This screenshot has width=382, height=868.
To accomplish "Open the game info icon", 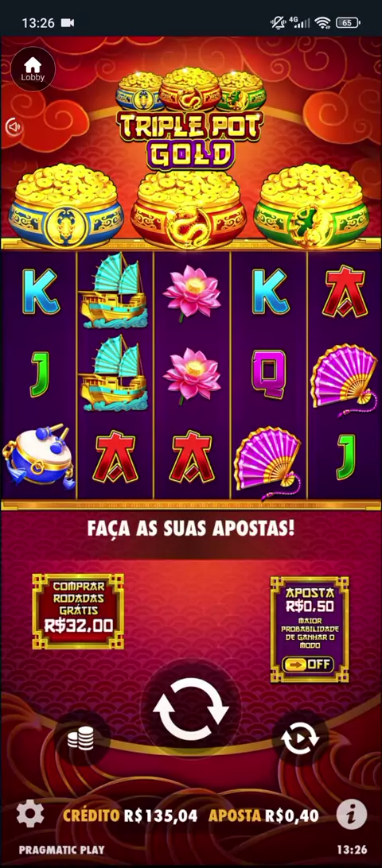I will click(x=352, y=814).
